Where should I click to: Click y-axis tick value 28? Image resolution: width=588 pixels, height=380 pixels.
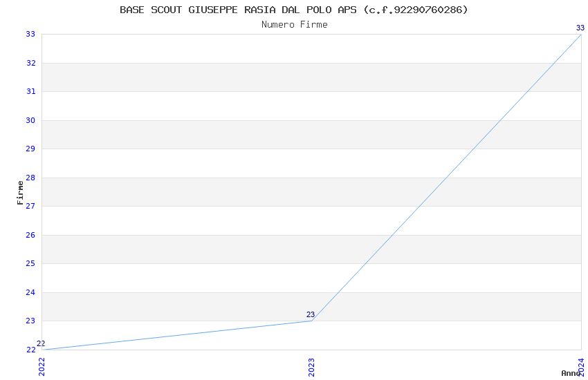pyautogui.click(x=30, y=178)
